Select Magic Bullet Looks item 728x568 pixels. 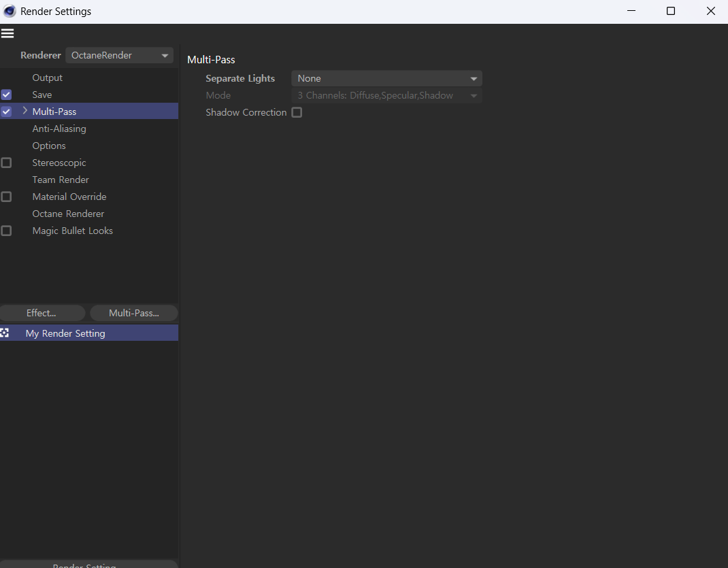pos(72,231)
